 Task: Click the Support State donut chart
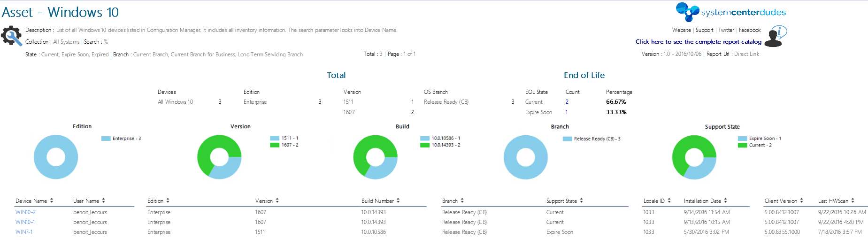point(694,157)
